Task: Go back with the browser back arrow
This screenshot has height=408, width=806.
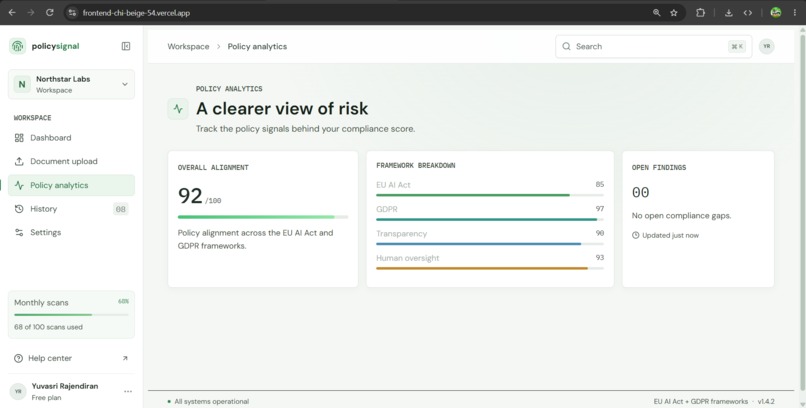Action: (x=12, y=13)
